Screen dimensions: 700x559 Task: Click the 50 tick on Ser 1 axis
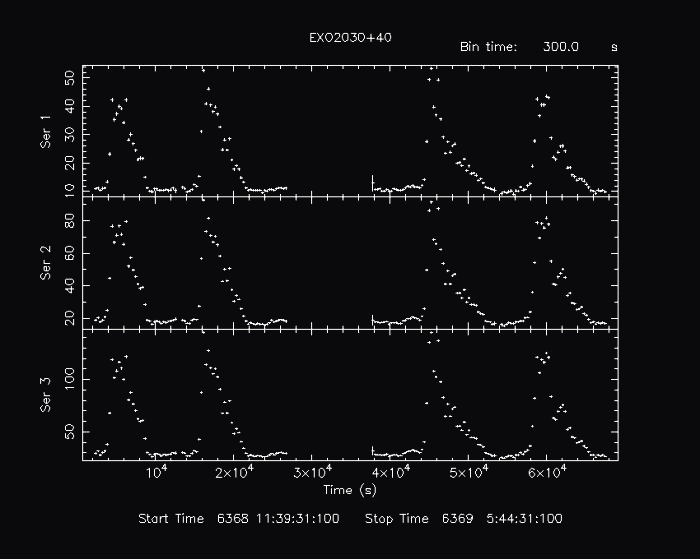point(70,77)
